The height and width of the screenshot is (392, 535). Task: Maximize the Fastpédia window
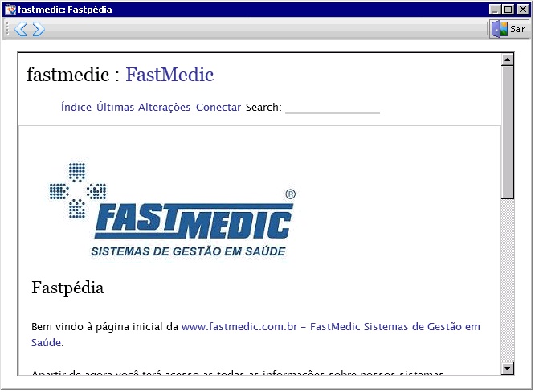(x=508, y=10)
